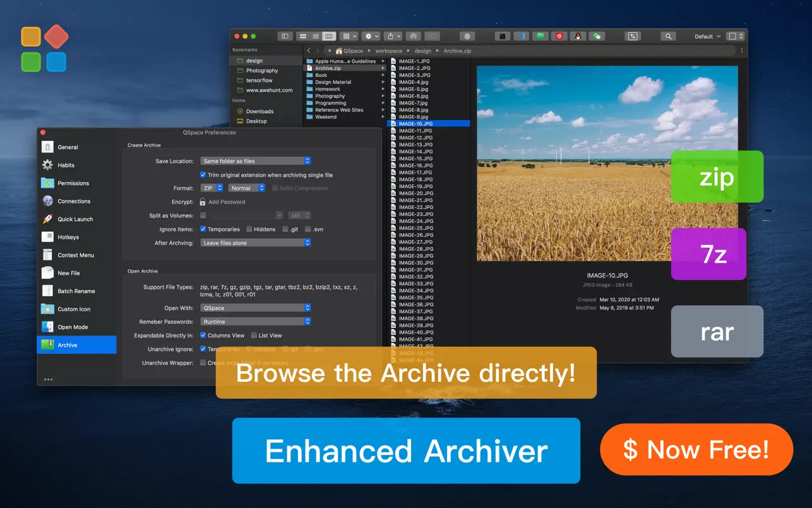Open the Permissions preferences pane

pos(76,183)
